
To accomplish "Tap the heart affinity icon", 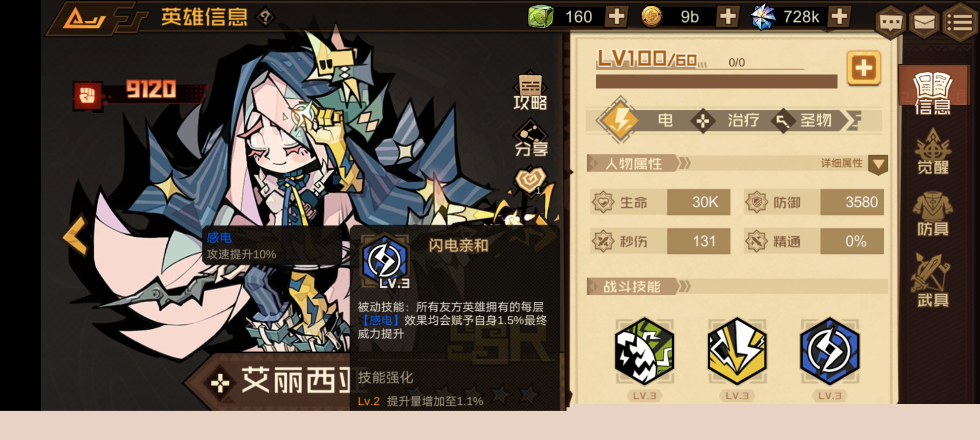I will pyautogui.click(x=530, y=180).
